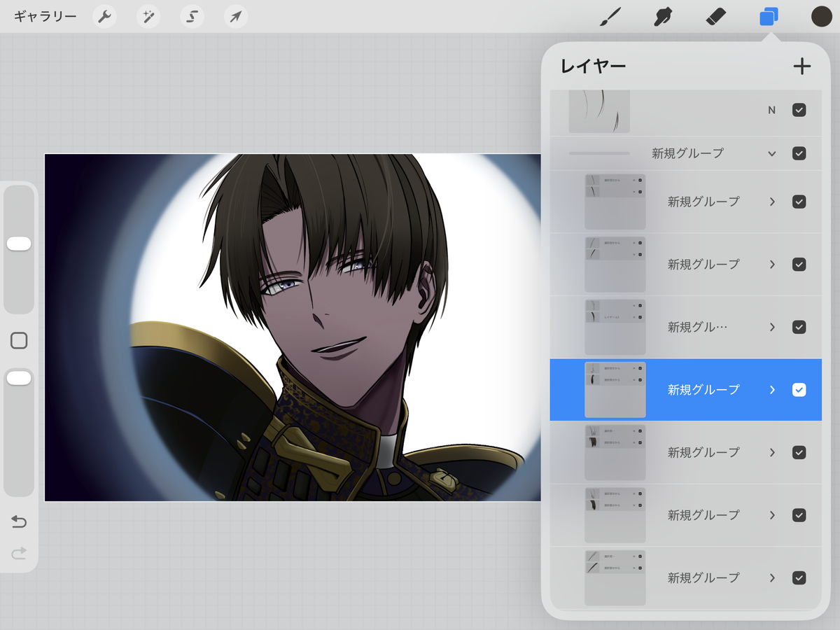Activate the S-shaped Selection tool
Screen dimensions: 840x630
[x=192, y=16]
